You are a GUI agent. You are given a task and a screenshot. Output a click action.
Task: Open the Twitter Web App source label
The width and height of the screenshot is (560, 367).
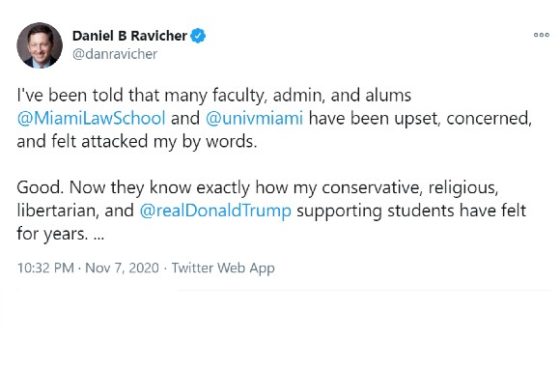[x=223, y=268]
